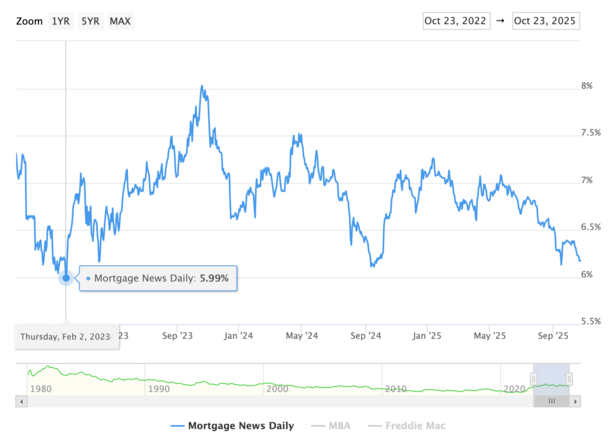Image resolution: width=610 pixels, height=438 pixels.
Task: Click the navigator left range handle
Action: [534, 378]
